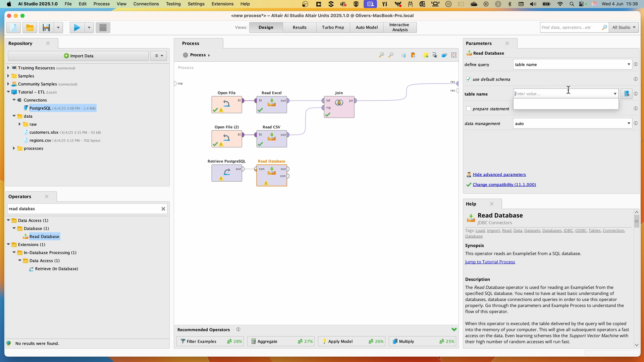The width and height of the screenshot is (644, 362).
Task: Open the Connections menu
Action: (146, 4)
